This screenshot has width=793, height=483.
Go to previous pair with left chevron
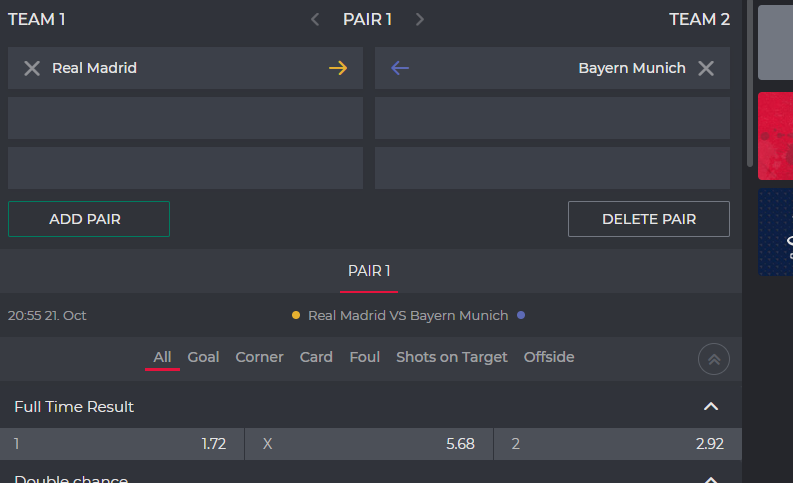tap(315, 20)
